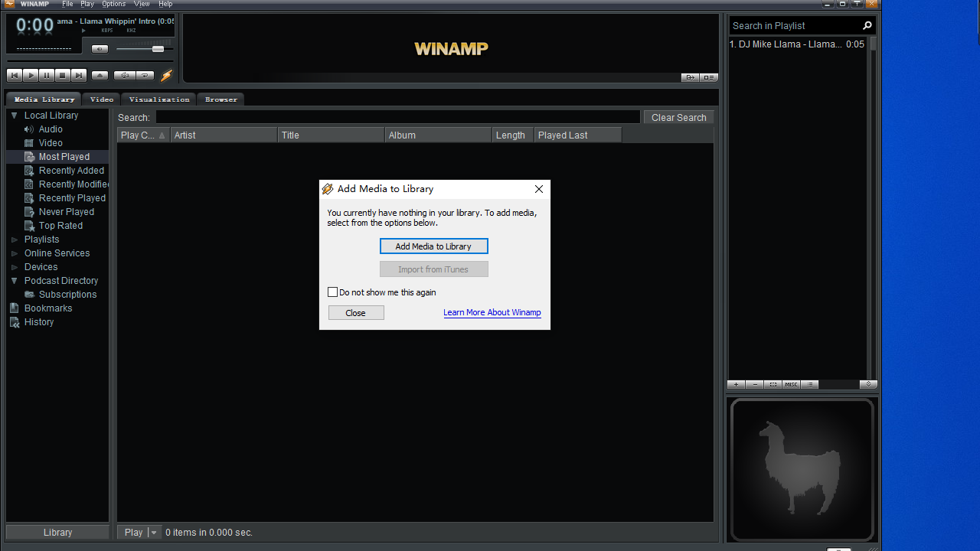
Task: Check the Do not show me this again box
Action: [x=332, y=292]
